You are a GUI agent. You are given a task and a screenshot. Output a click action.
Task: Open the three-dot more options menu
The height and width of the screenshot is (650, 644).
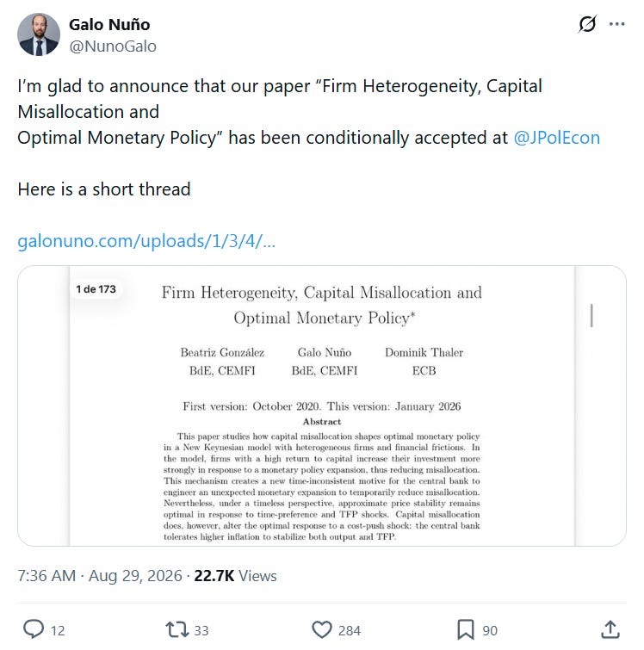[616, 24]
